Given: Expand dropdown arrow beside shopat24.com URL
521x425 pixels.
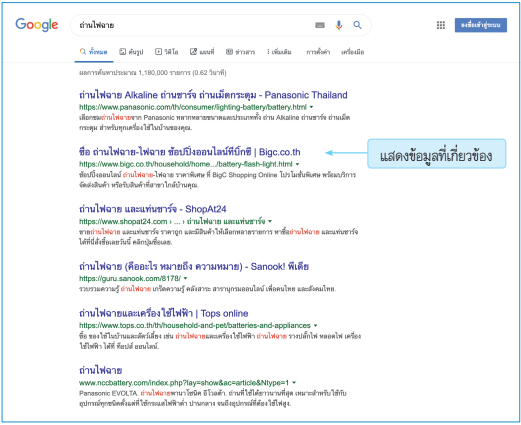Looking at the screenshot, I should (x=270, y=221).
